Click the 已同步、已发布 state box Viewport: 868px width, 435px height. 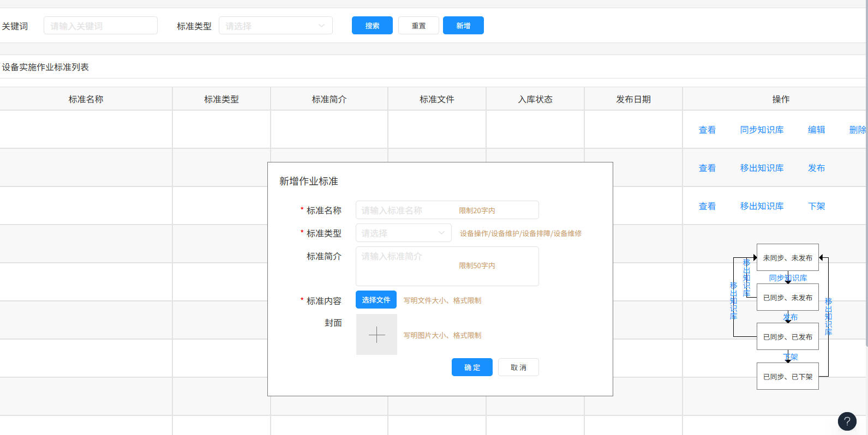coord(788,337)
